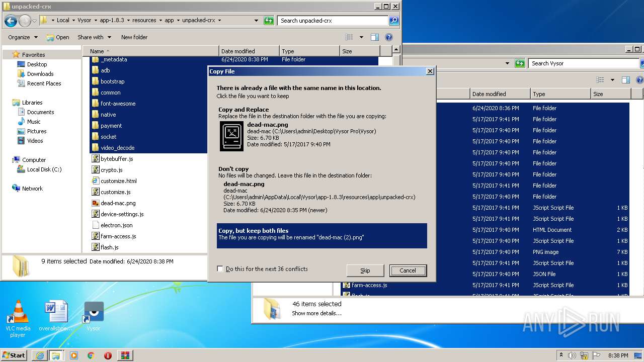Click the refresh button beside the unpacked-crx address bar
This screenshot has height=362, width=644.
pyautogui.click(x=269, y=21)
